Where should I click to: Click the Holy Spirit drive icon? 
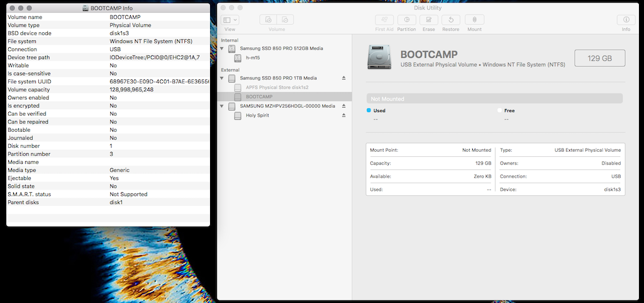pyautogui.click(x=238, y=116)
